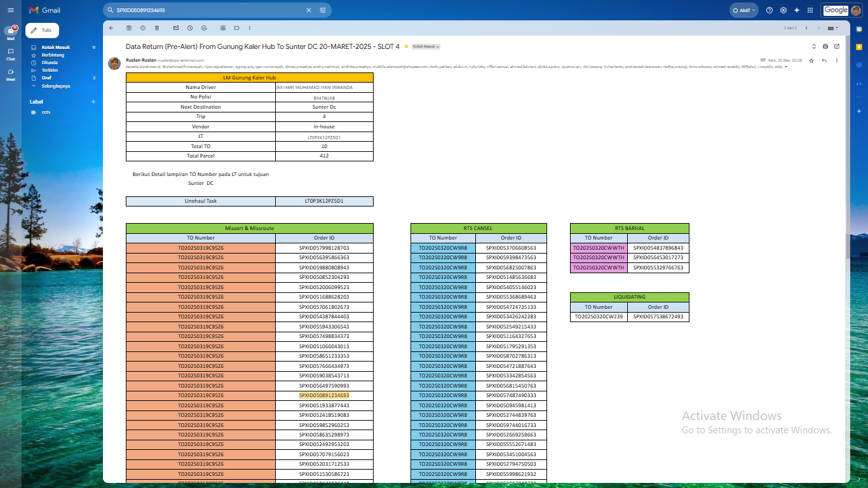
Task: Archive this email using the toolbar icon
Action: point(129,28)
